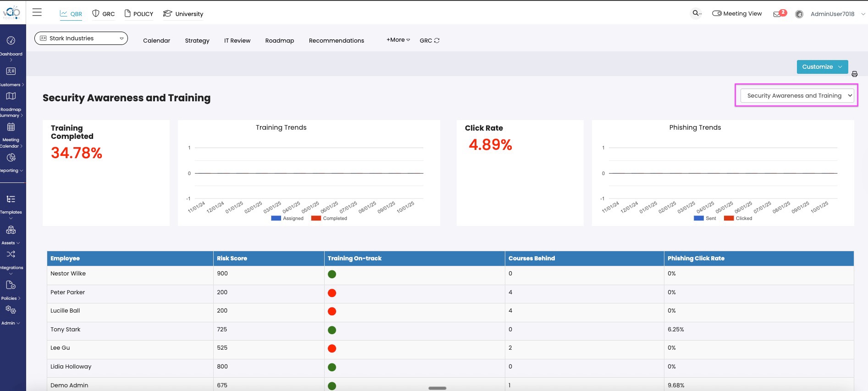868x391 pixels.
Task: Click the print icon below Customize
Action: (854, 74)
